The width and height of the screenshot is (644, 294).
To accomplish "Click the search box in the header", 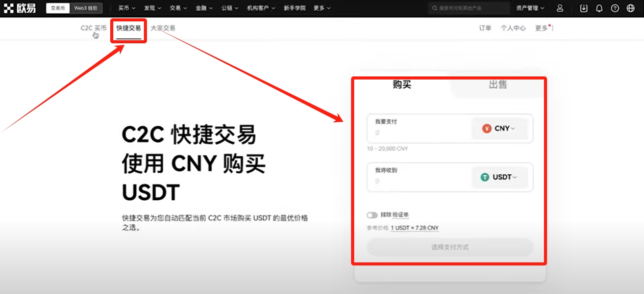I will pyautogui.click(x=469, y=8).
